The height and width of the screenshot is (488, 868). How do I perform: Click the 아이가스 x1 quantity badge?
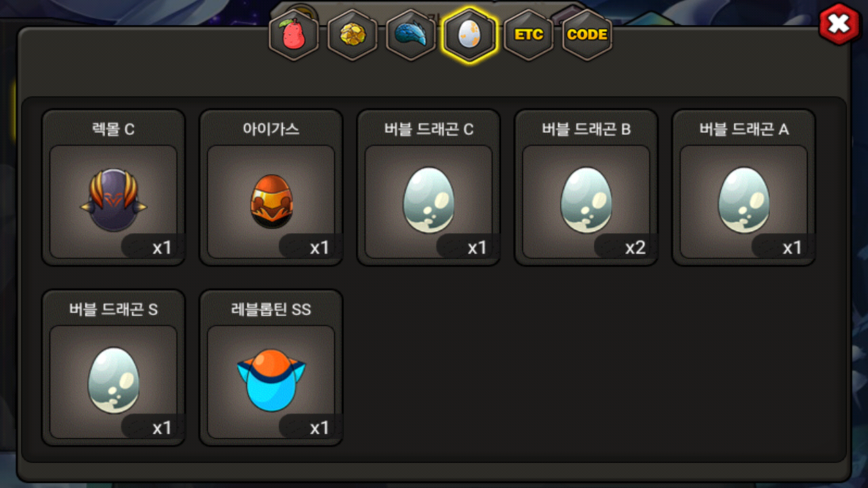[x=310, y=247]
